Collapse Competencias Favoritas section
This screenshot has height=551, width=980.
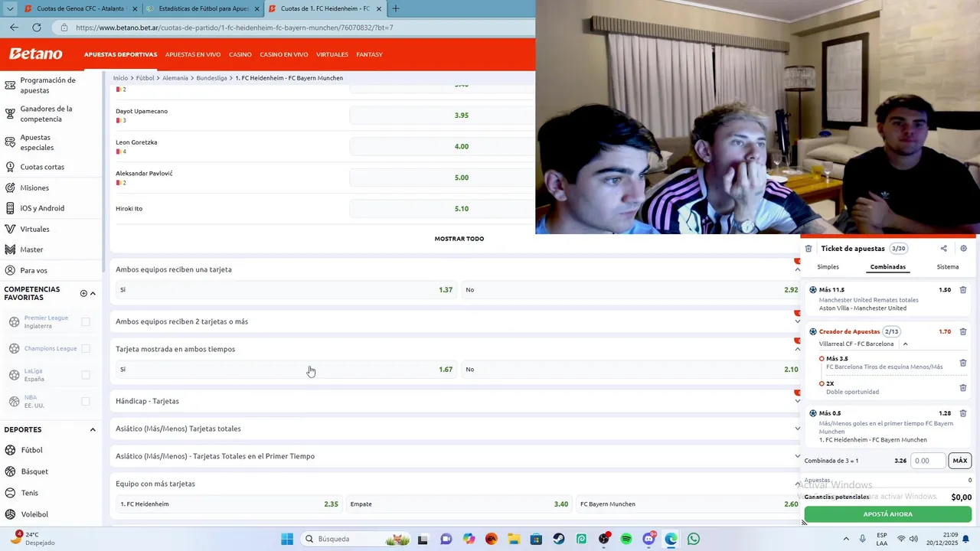pos(93,293)
